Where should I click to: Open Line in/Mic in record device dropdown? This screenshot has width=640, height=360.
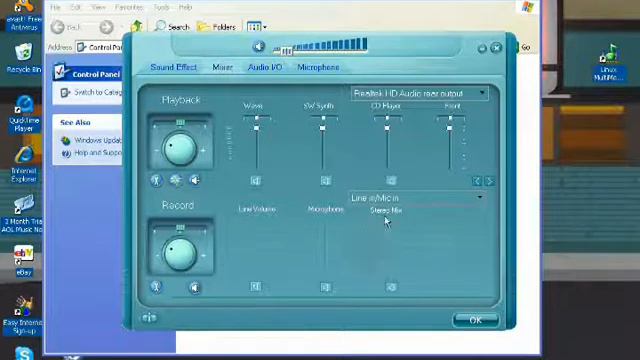pos(417,198)
